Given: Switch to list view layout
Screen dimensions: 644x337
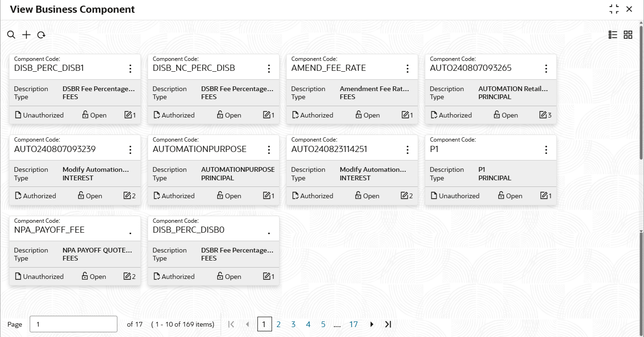Looking at the screenshot, I should 613,34.
